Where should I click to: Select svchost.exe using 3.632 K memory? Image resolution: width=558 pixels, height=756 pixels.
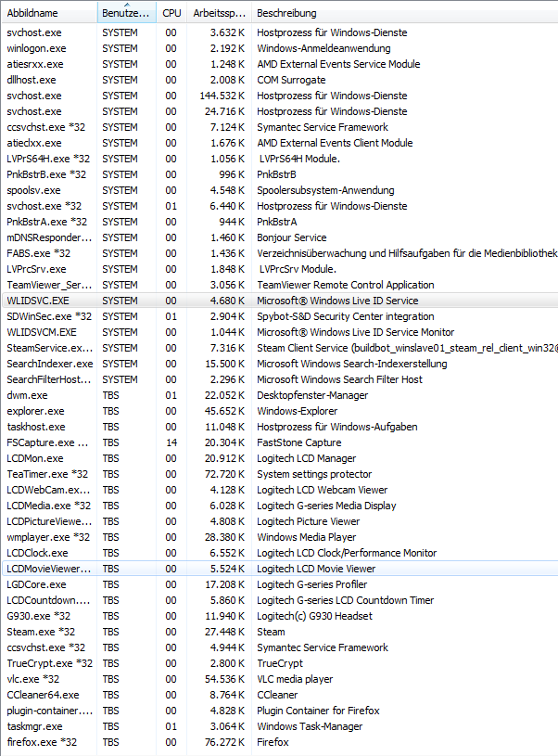(280, 32)
